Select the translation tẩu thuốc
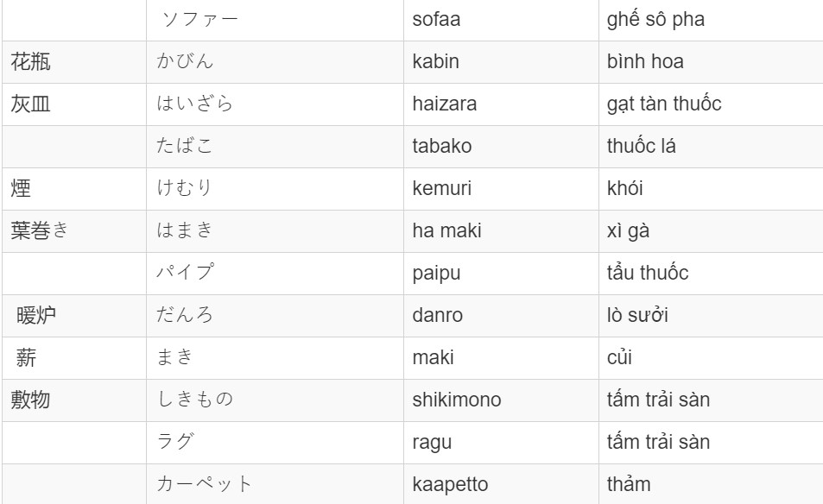The width and height of the screenshot is (823, 504). [648, 273]
